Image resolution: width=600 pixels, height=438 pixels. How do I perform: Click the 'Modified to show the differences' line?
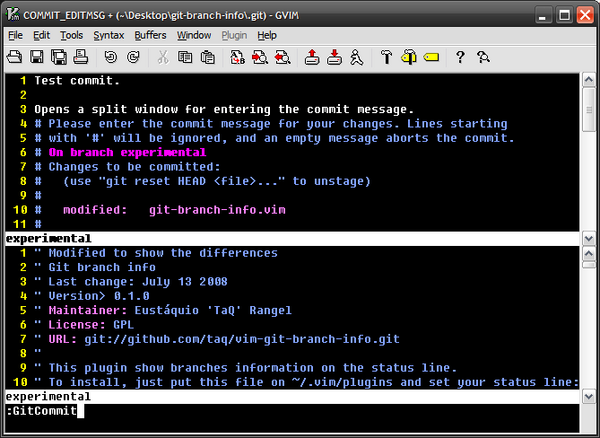163,253
